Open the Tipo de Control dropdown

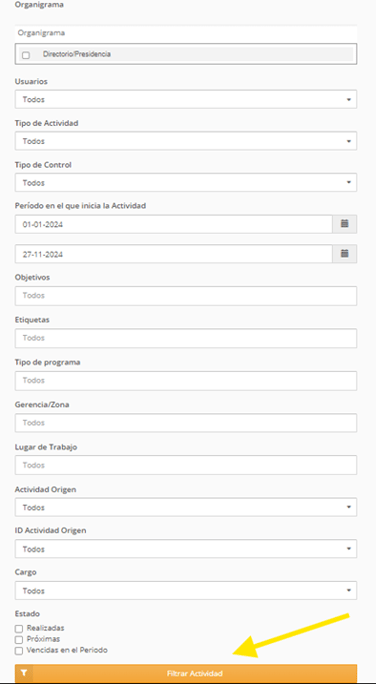click(x=186, y=182)
